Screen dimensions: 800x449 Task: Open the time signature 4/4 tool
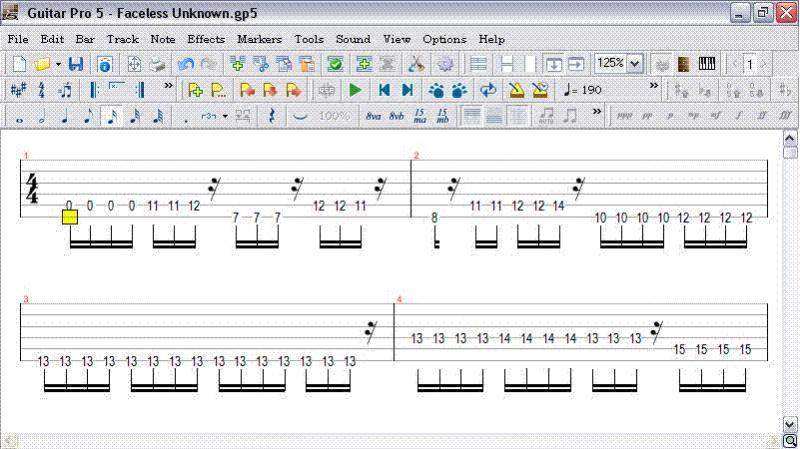tap(42, 90)
